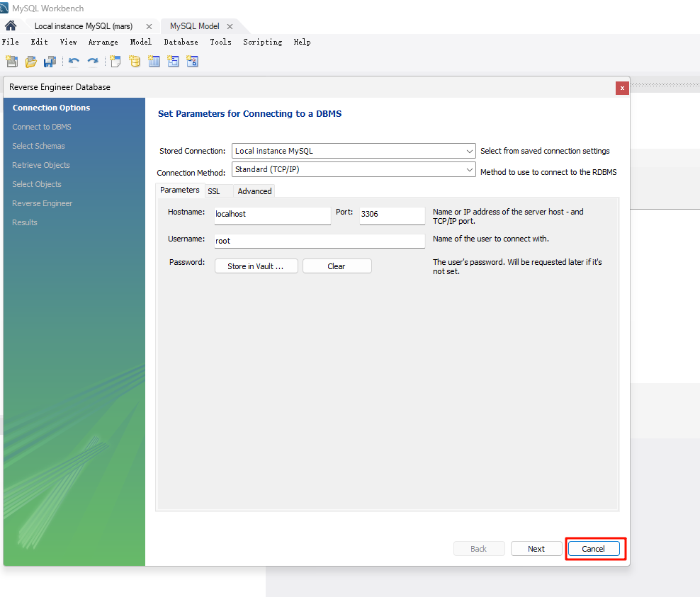Select the Select Schemas wizard step
This screenshot has width=700, height=597.
click(x=38, y=146)
